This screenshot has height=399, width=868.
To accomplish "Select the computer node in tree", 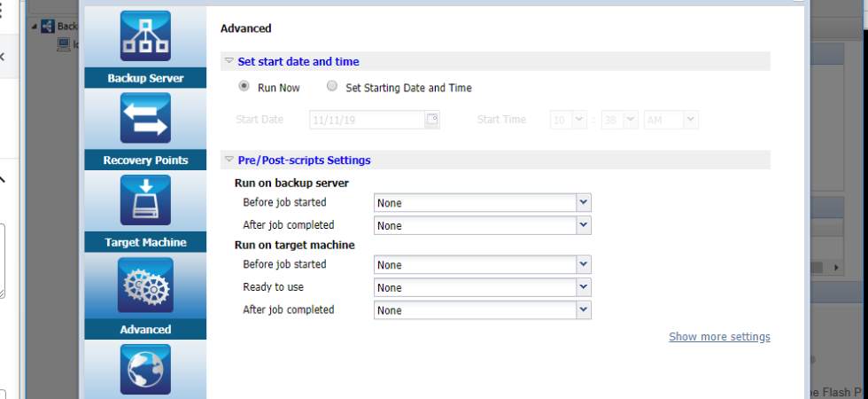I will tap(64, 43).
